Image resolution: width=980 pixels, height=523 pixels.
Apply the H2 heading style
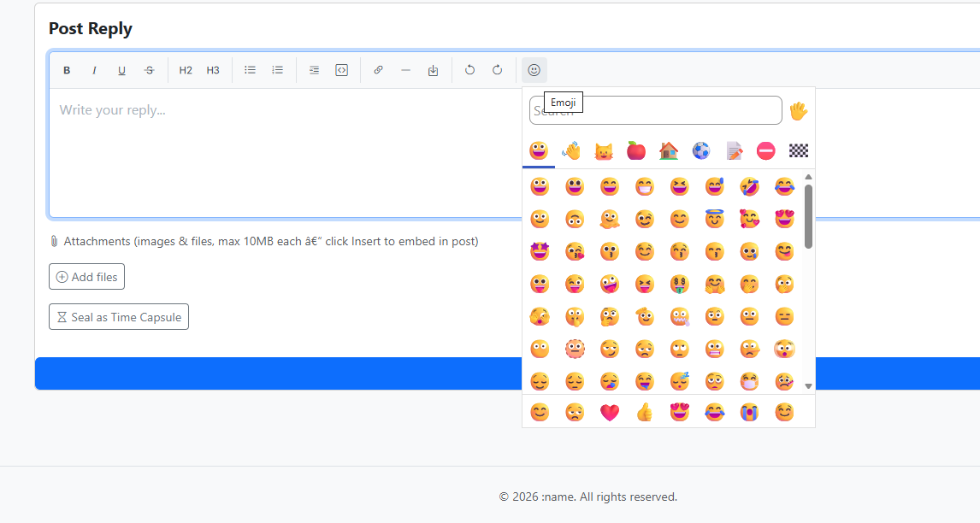click(186, 70)
